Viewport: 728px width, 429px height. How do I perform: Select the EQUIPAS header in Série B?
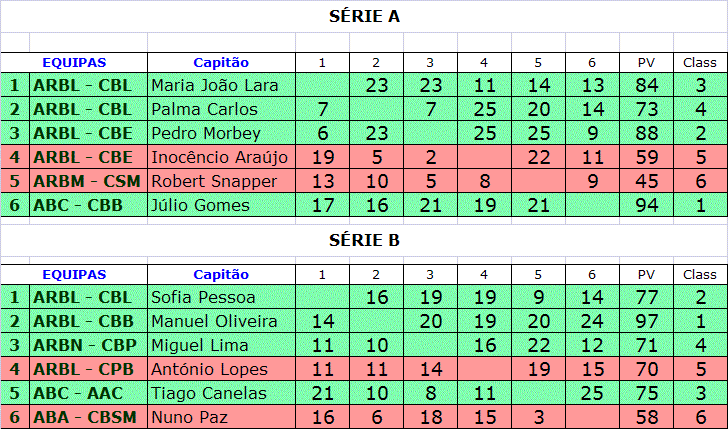pos(74,274)
